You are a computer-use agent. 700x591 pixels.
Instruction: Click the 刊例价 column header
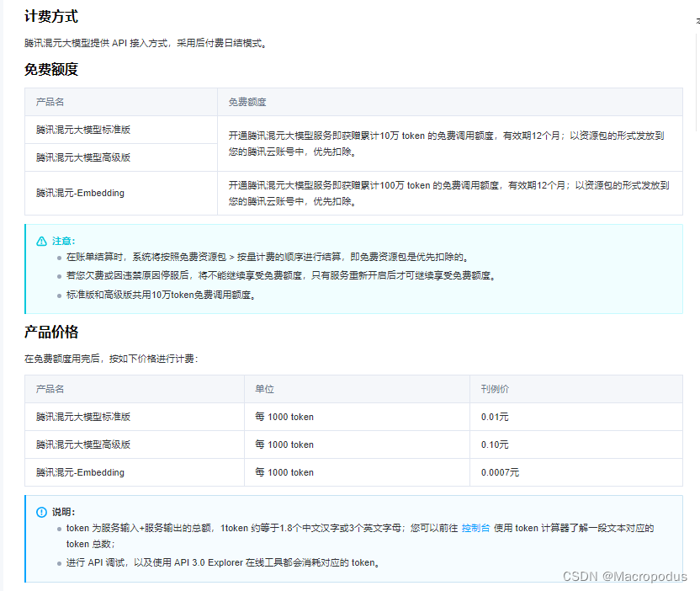coord(495,389)
